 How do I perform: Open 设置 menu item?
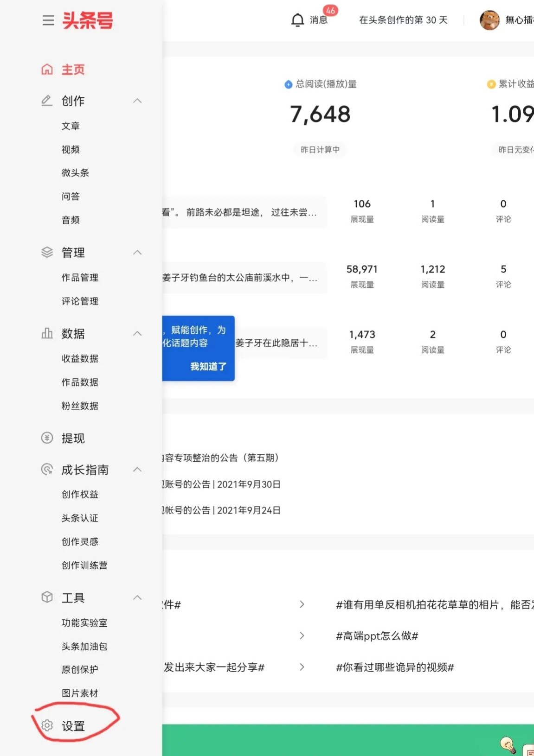tap(73, 726)
